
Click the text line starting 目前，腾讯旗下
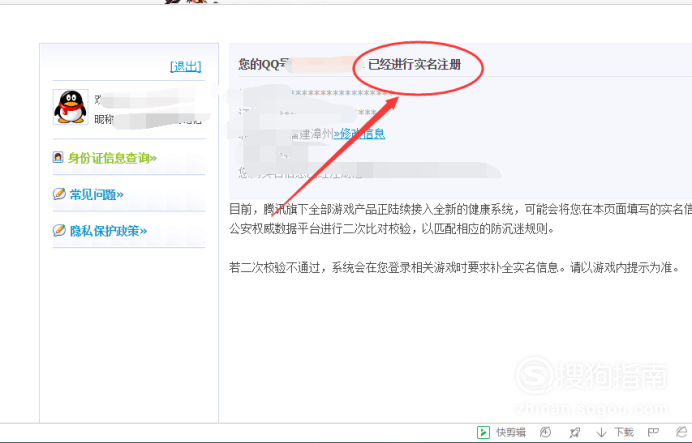[x=460, y=209]
